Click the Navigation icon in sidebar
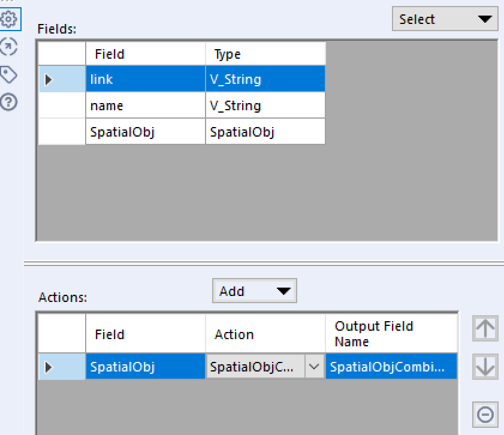This screenshot has height=435, width=504. pyautogui.click(x=9, y=46)
